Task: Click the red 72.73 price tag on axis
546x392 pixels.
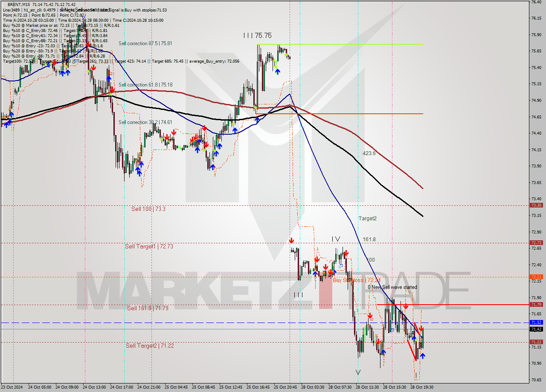Action: point(536,242)
